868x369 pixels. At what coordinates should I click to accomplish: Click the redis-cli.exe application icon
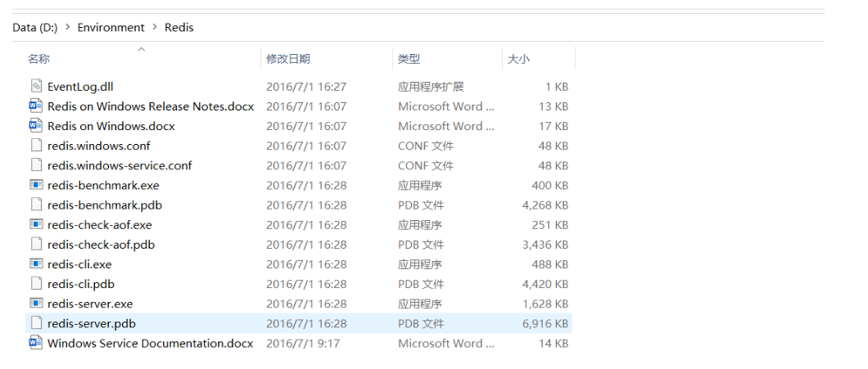click(x=36, y=264)
